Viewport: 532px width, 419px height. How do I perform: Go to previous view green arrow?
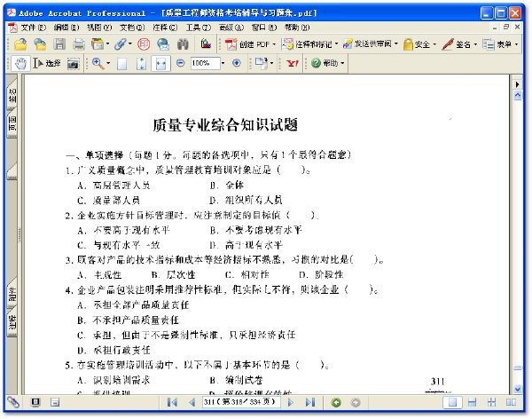coord(336,402)
